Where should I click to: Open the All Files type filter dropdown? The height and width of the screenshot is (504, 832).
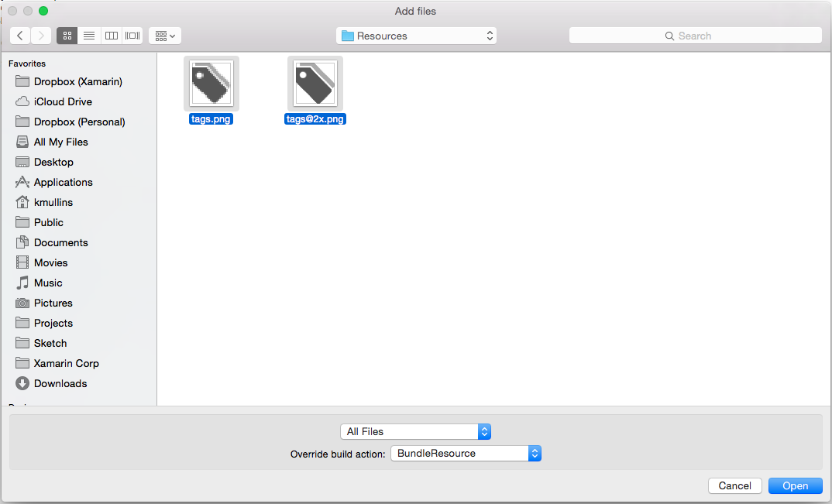click(x=415, y=431)
